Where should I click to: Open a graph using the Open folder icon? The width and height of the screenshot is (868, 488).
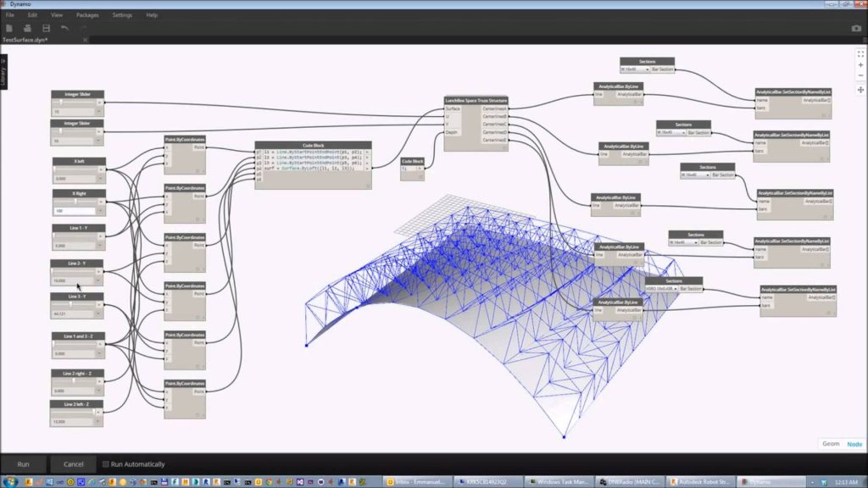26,27
